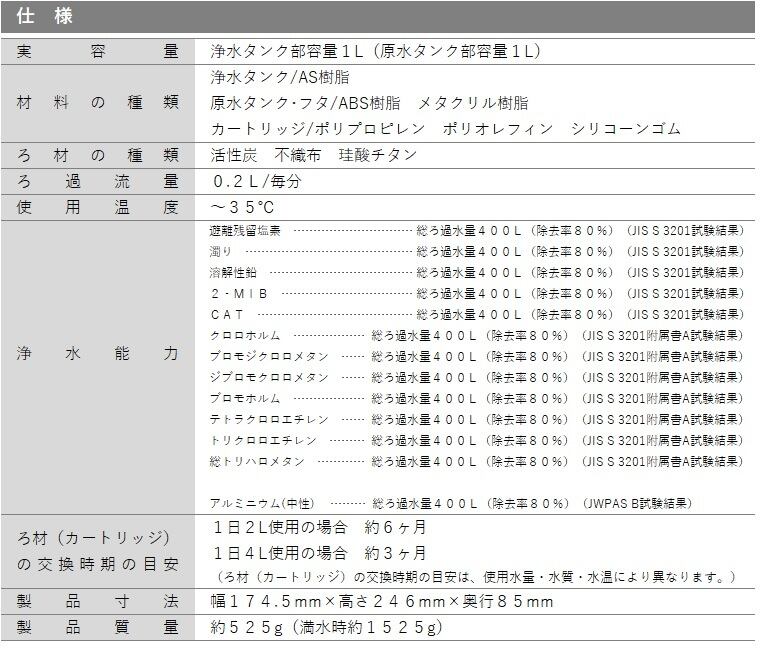
Task: Click the １日２L使用の場合 約６ヶ月 line
Action: click(x=319, y=527)
